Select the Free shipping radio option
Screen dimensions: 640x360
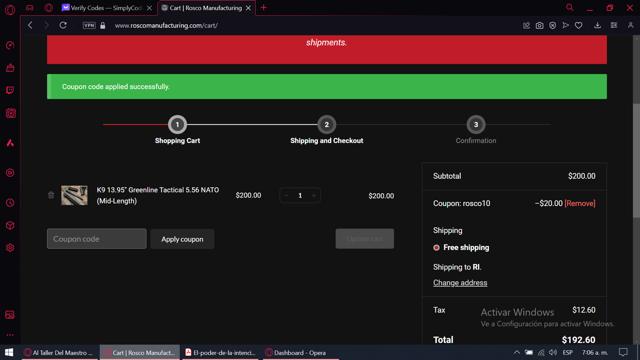tap(436, 247)
